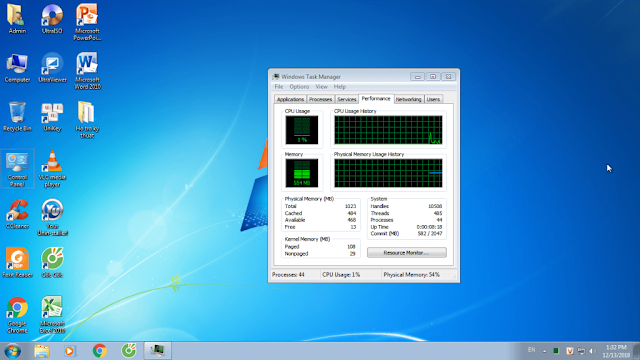
Task: Switch to the Networking tab
Action: [408, 99]
